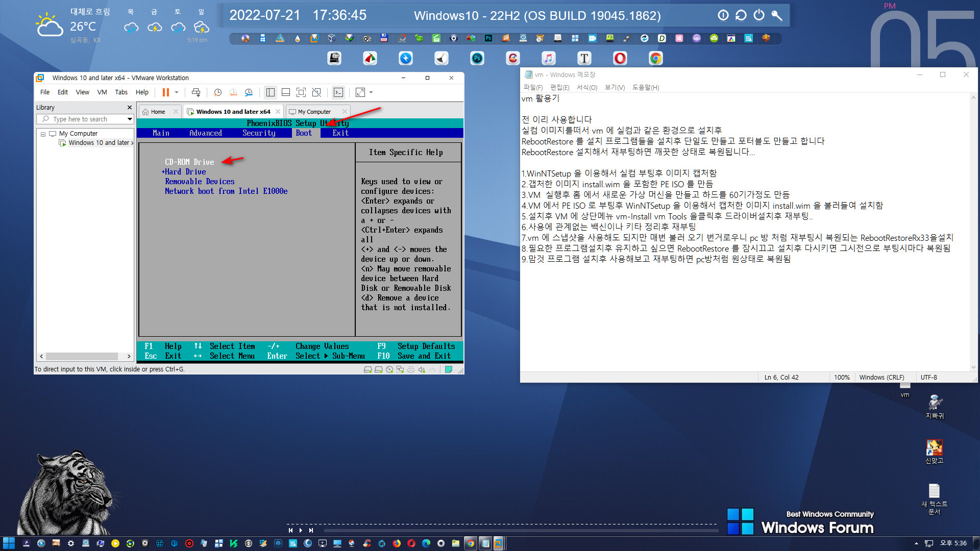Click the sound device icon in VMware status bar
The width and height of the screenshot is (980, 551).
tap(422, 369)
